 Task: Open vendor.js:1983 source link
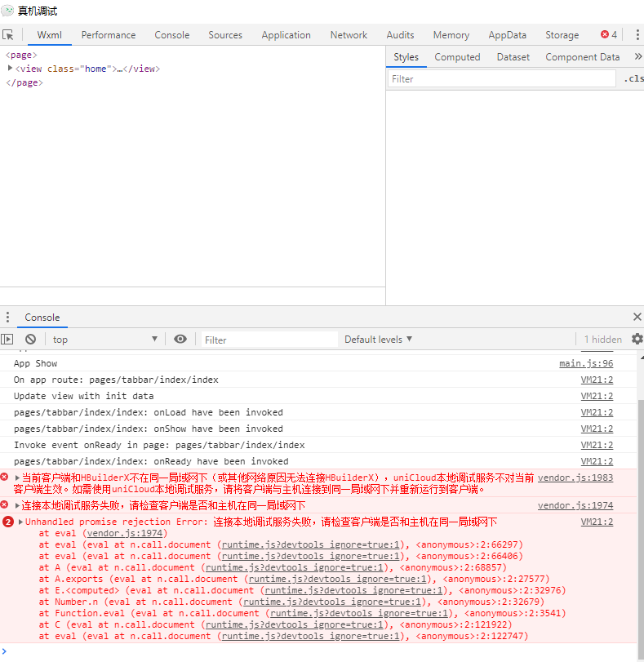pyautogui.click(x=575, y=478)
